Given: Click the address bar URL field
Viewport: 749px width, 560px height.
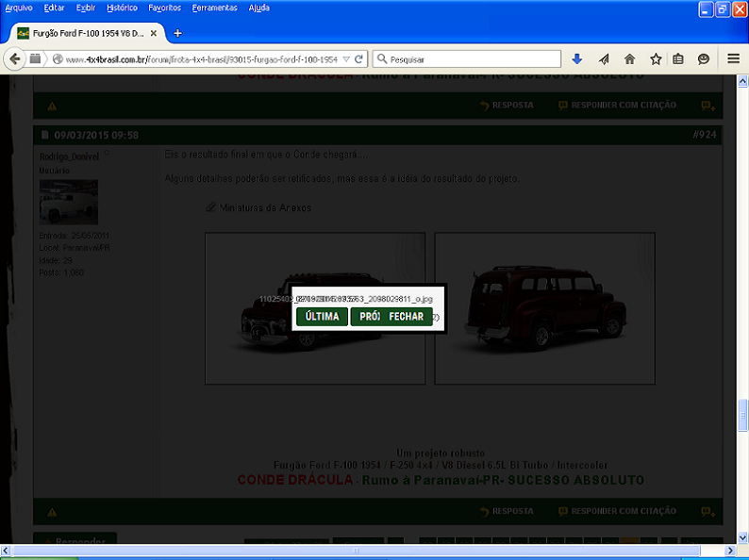Looking at the screenshot, I should pos(201,59).
